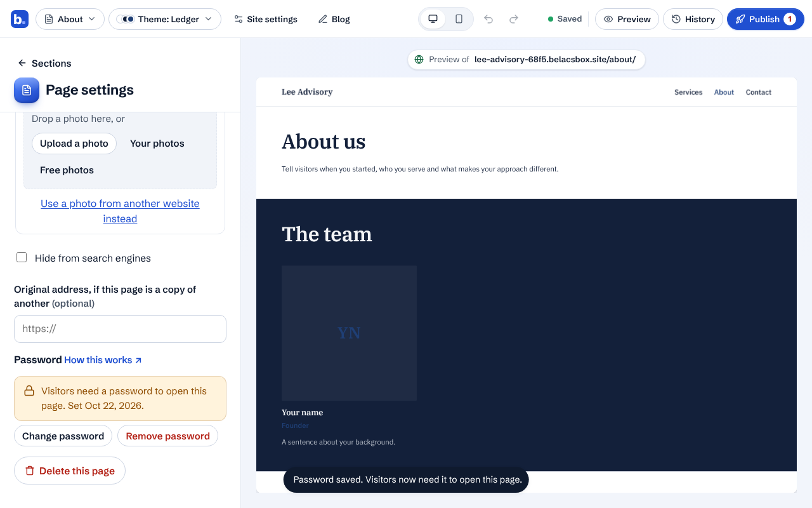Click the redo arrow icon
The height and width of the screenshot is (508, 812).
tap(514, 19)
